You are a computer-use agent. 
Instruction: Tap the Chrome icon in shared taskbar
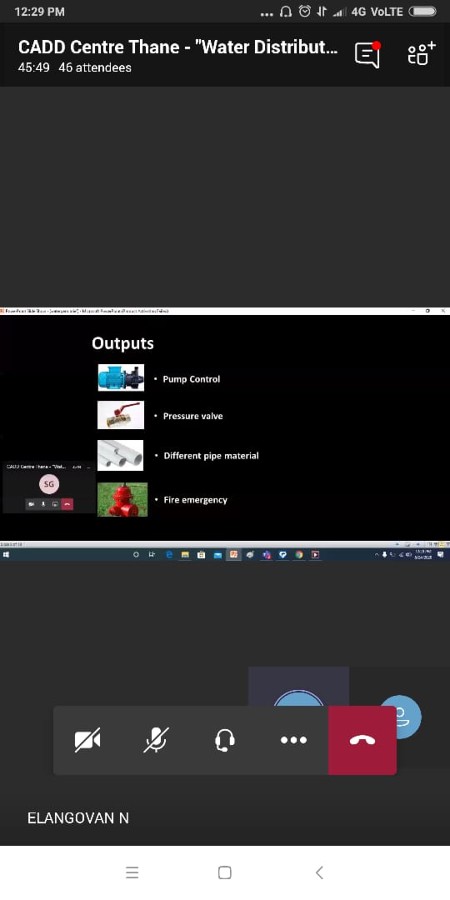(x=299, y=555)
